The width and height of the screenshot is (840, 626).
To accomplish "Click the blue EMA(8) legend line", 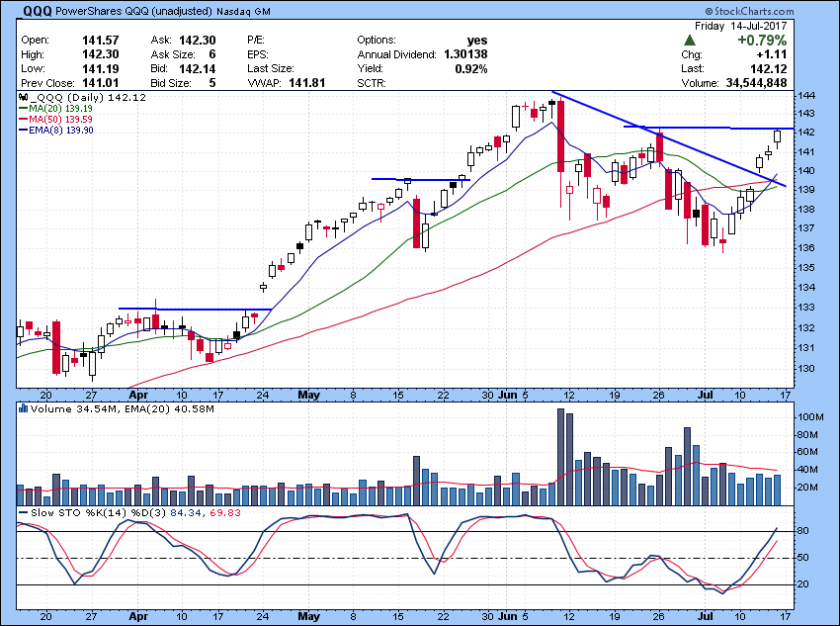I will 23,131.
